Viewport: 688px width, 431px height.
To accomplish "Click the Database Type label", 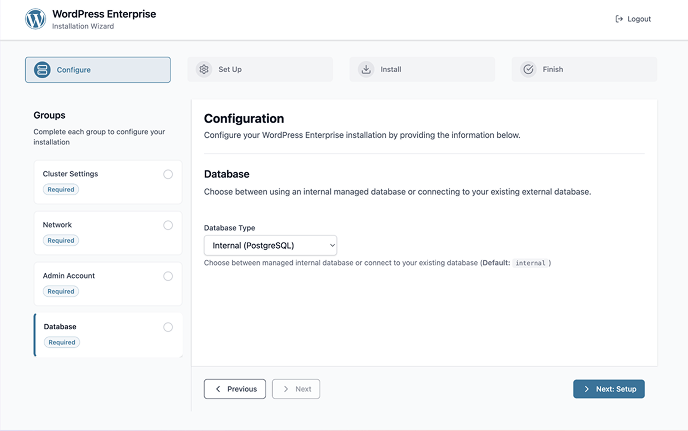I will click(x=229, y=228).
